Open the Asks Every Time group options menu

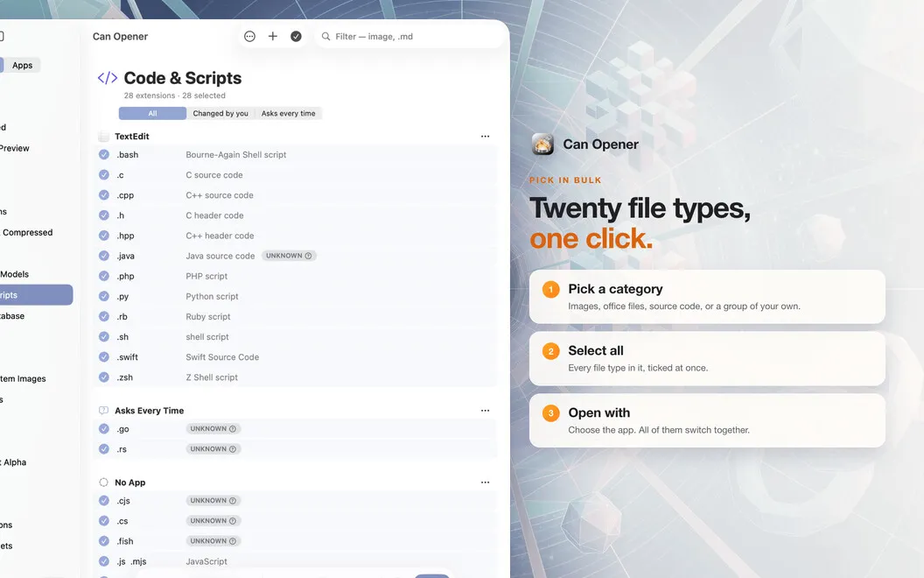point(485,411)
